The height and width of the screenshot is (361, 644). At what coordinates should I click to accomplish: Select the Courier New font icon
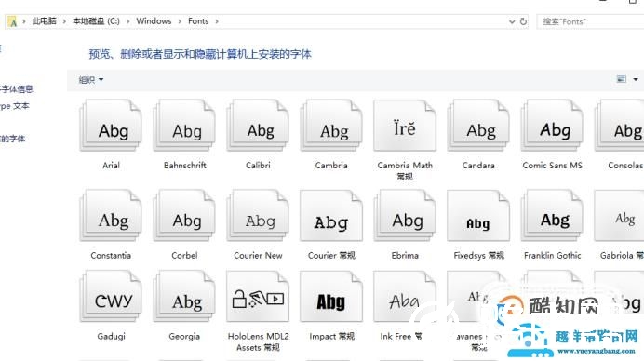(258, 216)
